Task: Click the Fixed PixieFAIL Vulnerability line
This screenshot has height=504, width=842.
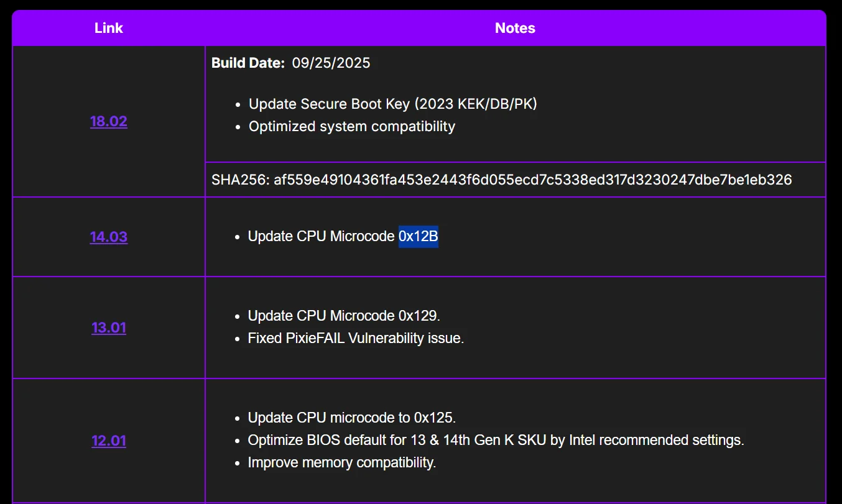Action: click(x=356, y=338)
